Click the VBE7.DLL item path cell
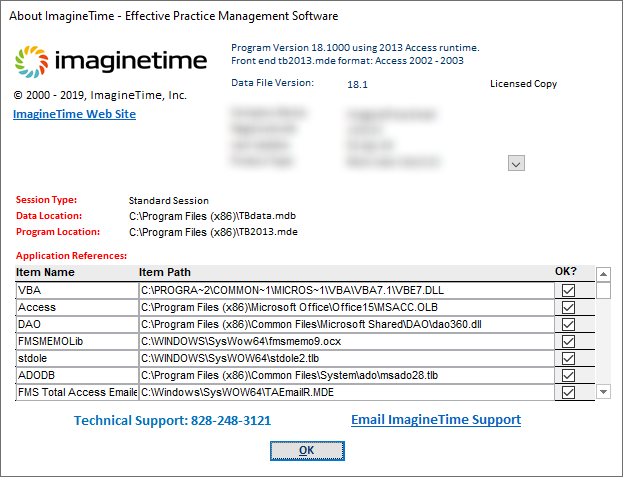This screenshot has height=477, width=623. (346, 290)
